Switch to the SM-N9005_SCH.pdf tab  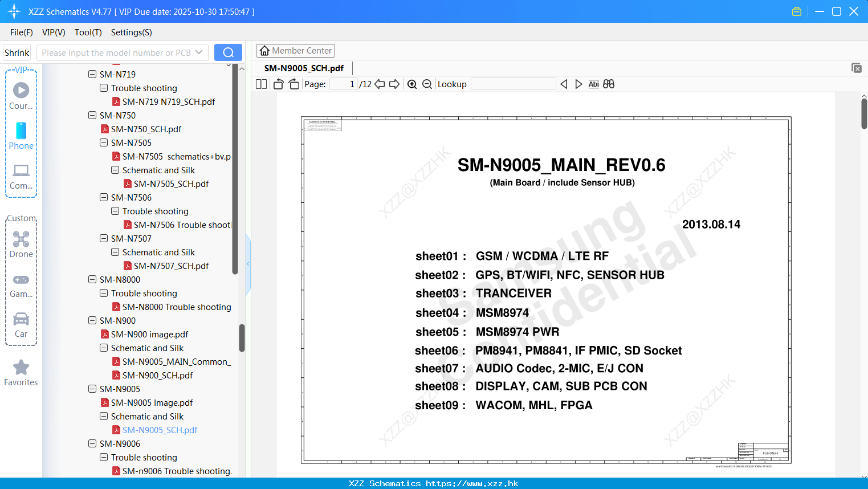point(304,68)
